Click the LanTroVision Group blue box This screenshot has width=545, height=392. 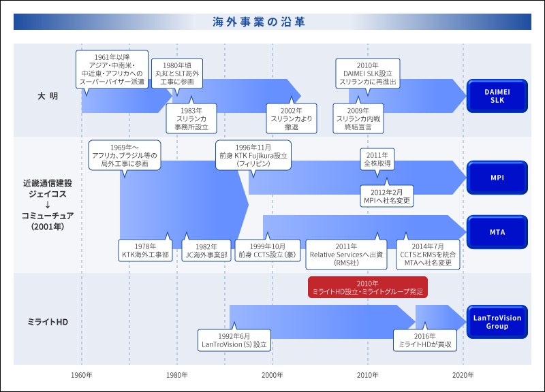click(497, 322)
